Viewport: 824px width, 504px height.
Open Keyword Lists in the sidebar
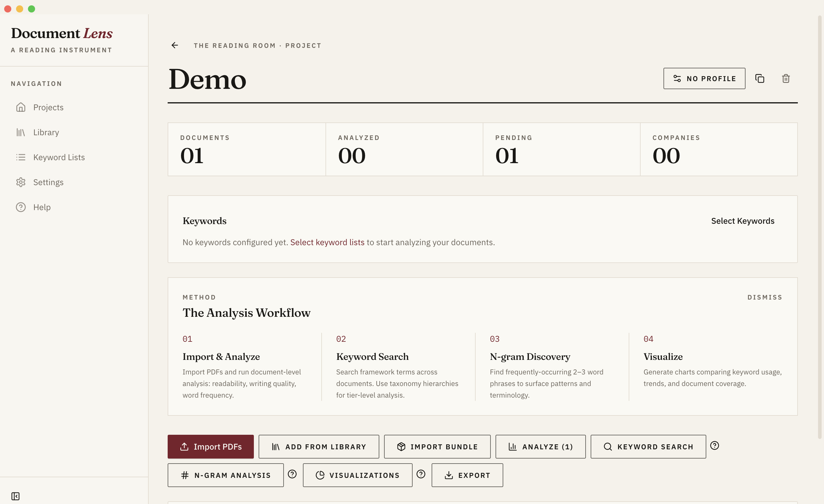coord(59,157)
